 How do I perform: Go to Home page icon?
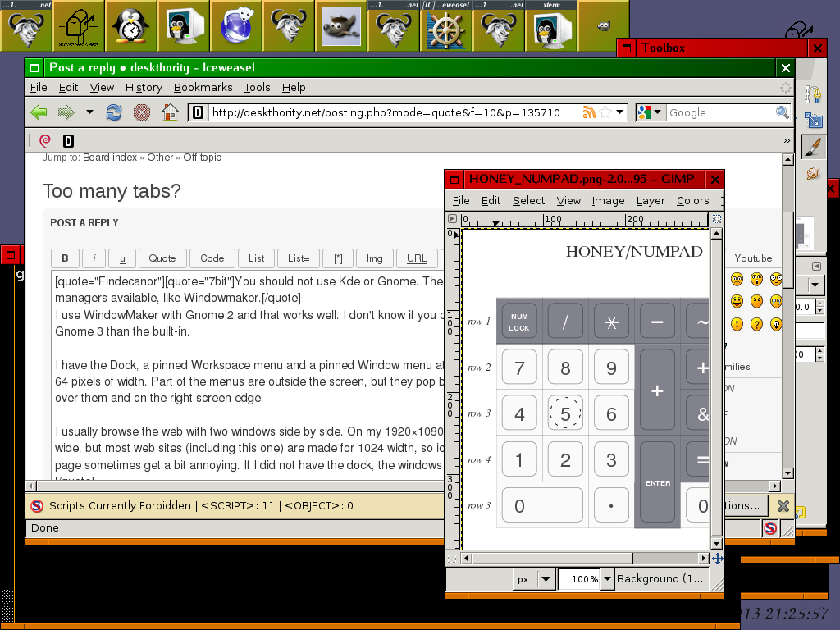(x=170, y=112)
